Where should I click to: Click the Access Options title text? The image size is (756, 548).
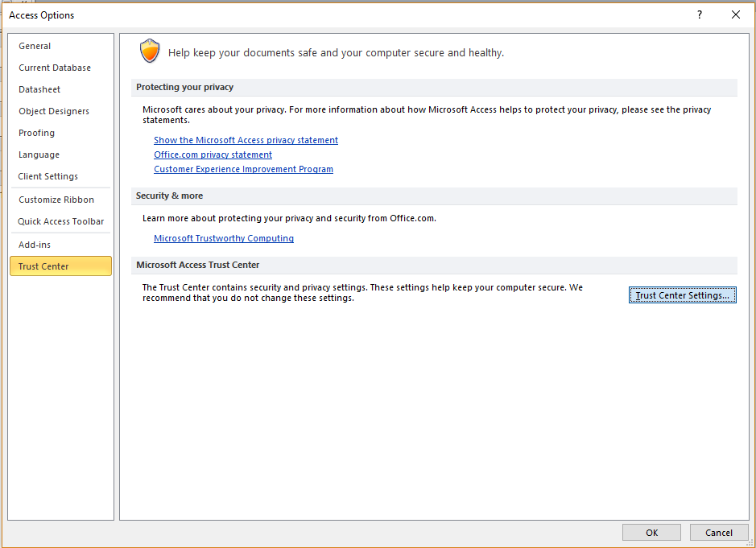click(42, 15)
